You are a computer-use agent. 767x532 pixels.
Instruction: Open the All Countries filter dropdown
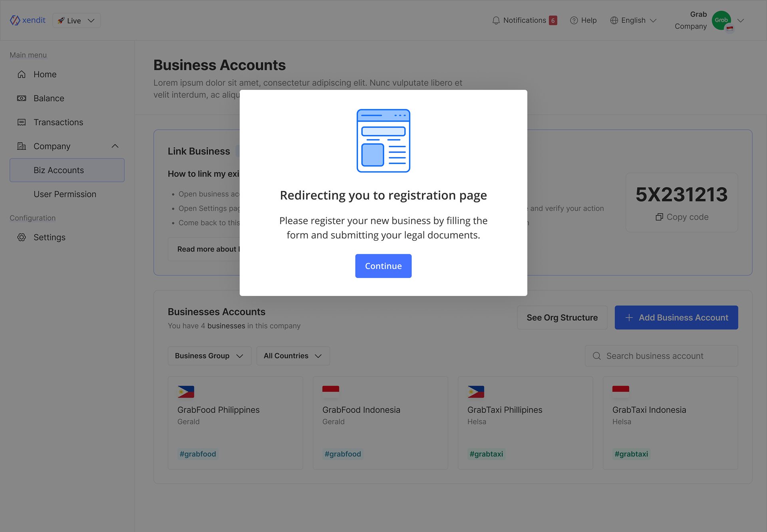pyautogui.click(x=293, y=356)
